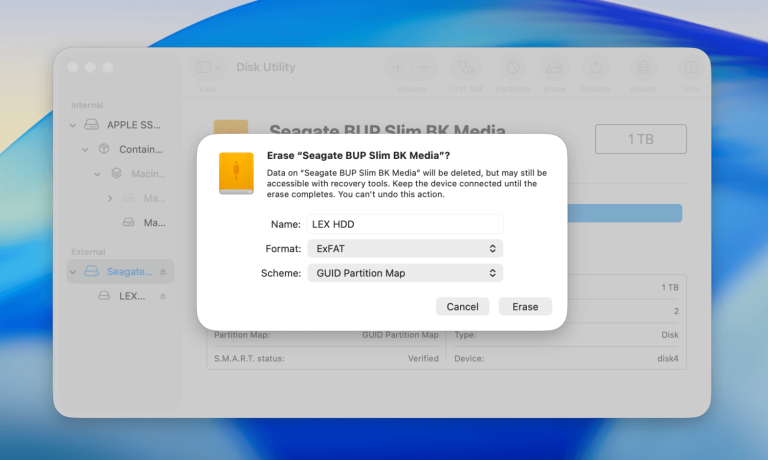
Task: Run First Aid from the toolbar
Action: [465, 67]
